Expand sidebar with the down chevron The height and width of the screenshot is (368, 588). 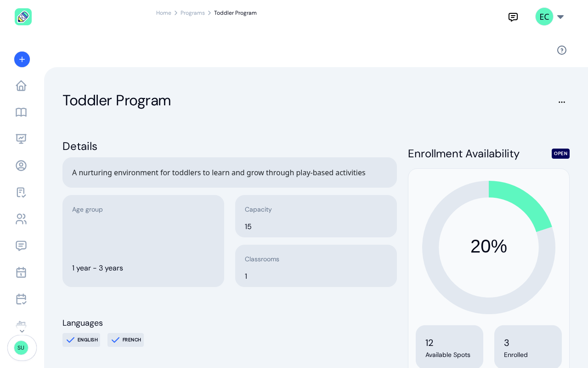coord(22,331)
